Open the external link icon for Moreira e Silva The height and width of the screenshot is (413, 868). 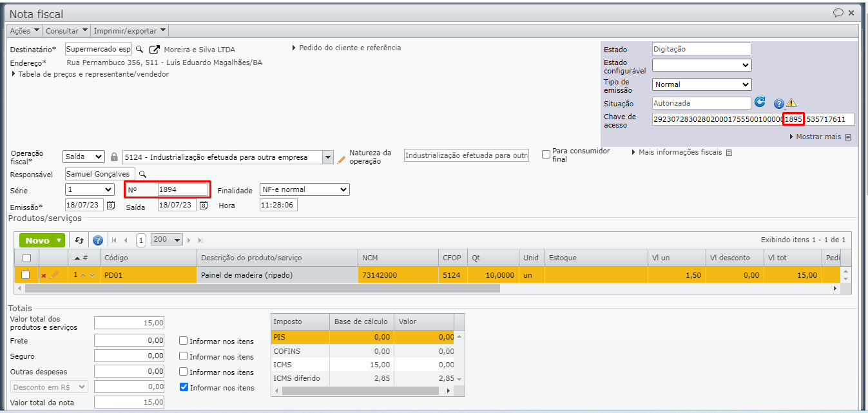(x=155, y=50)
